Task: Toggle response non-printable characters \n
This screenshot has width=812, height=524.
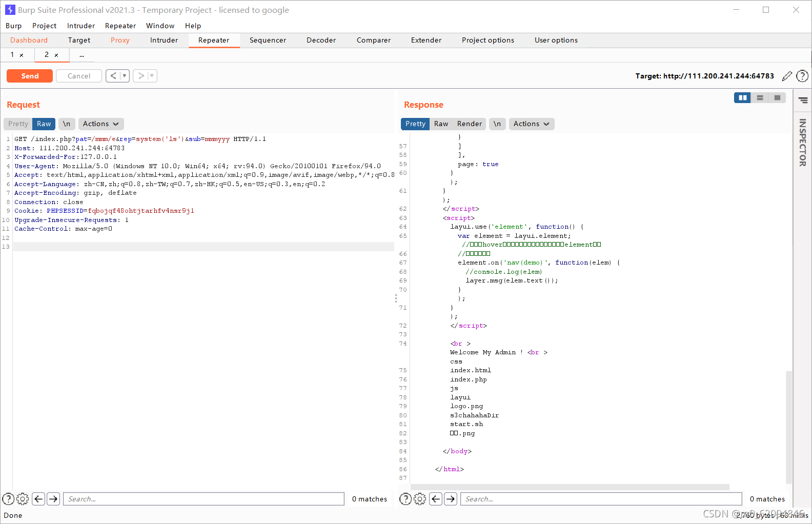Action: 497,124
